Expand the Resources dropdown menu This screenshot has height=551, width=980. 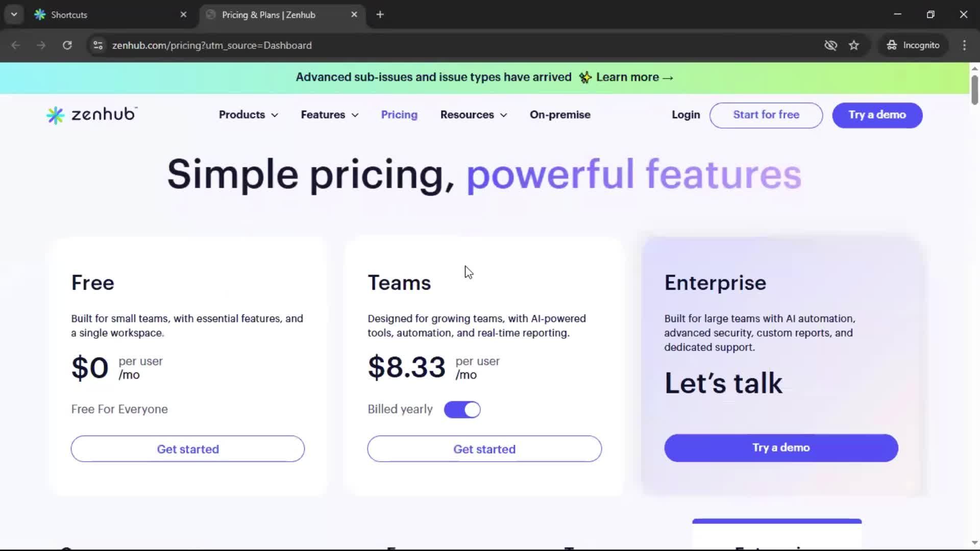(x=473, y=115)
